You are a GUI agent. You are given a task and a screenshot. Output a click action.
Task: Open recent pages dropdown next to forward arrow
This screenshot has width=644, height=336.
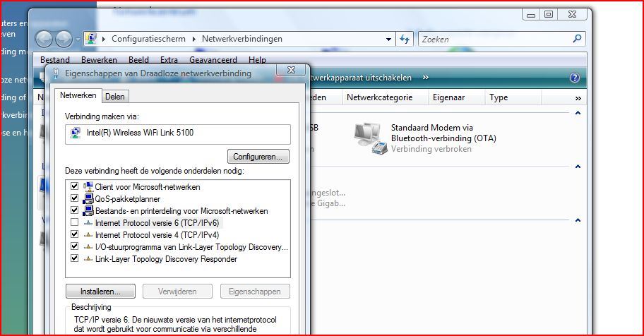[x=78, y=40]
